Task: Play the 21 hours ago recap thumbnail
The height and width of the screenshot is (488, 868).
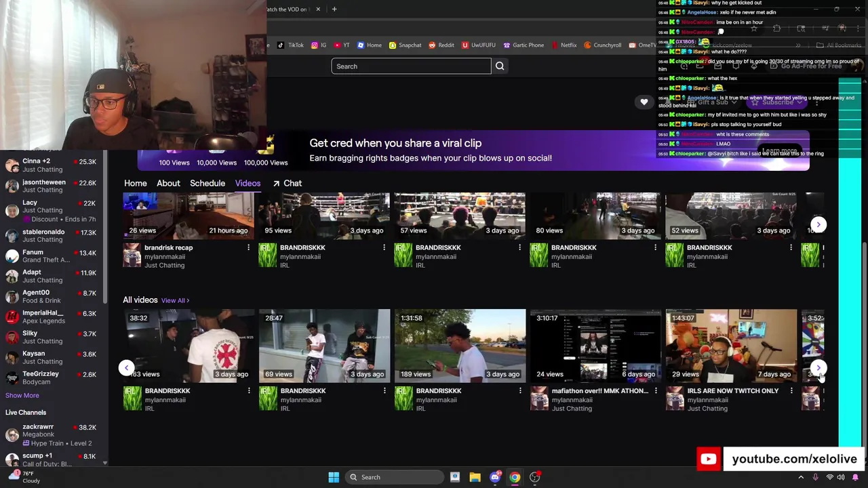Action: click(189, 216)
